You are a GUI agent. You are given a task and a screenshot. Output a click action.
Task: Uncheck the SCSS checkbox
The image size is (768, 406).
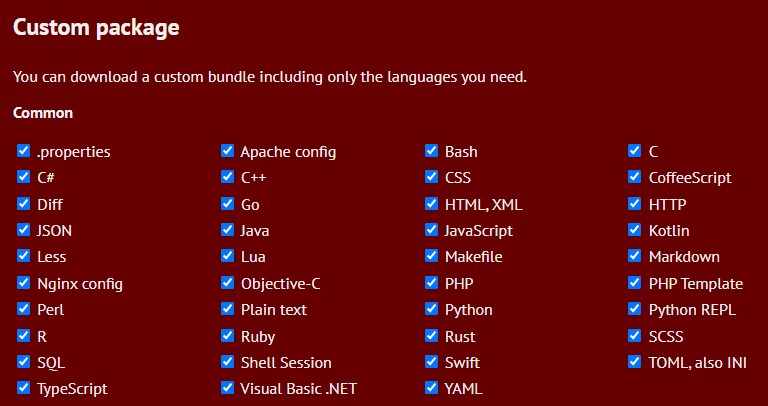[x=635, y=336]
